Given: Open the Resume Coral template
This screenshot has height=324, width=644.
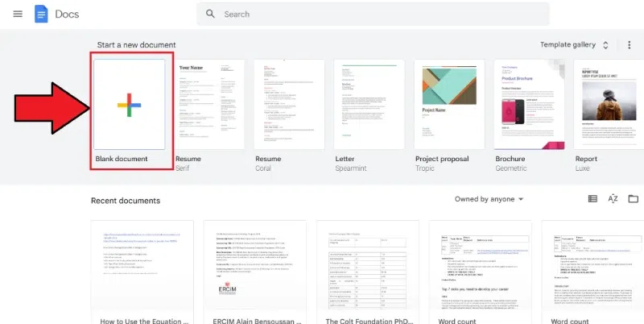Looking at the screenshot, I should (x=289, y=105).
